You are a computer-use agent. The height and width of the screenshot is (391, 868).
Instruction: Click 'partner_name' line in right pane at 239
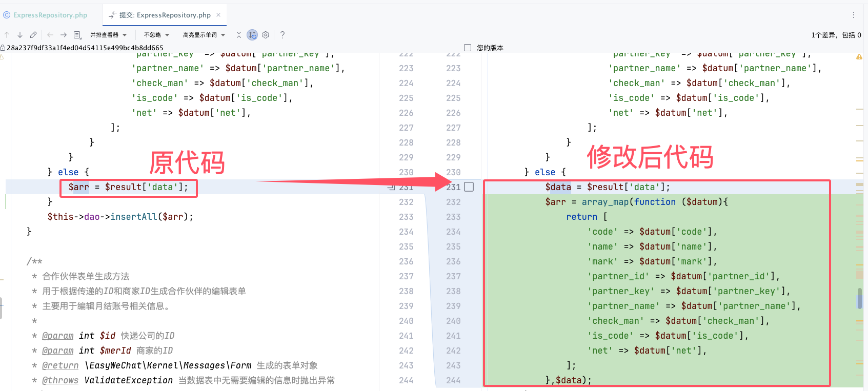[x=694, y=306]
